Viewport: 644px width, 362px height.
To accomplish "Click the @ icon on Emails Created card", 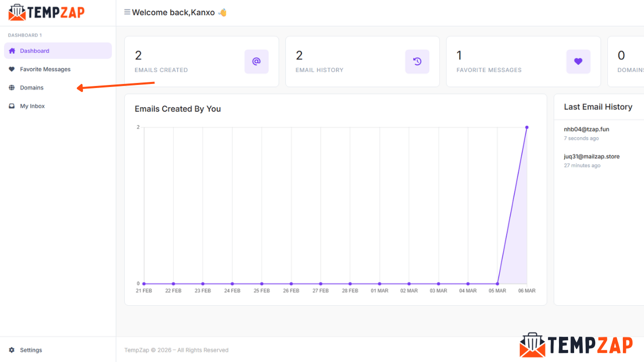I will (x=256, y=61).
